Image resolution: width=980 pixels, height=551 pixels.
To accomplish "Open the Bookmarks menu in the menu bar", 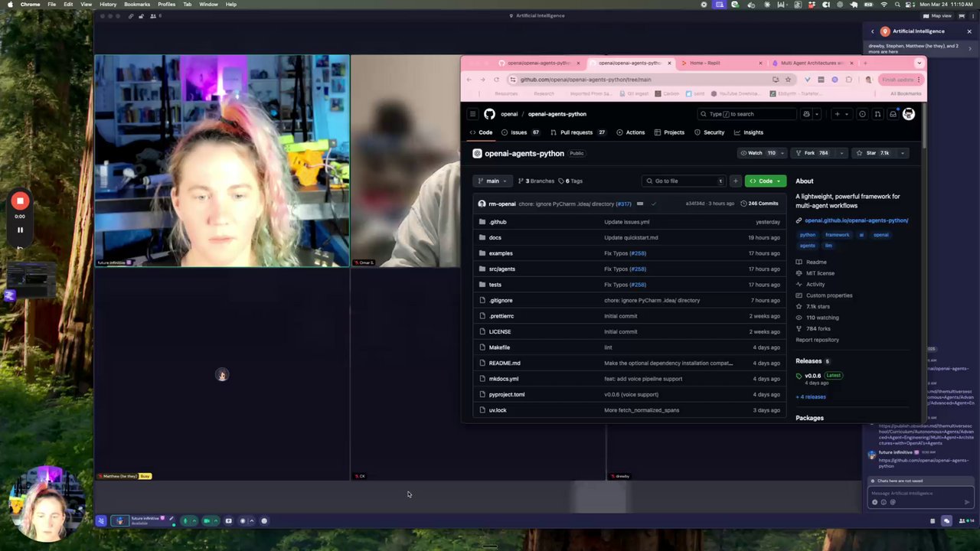I will (x=137, y=5).
